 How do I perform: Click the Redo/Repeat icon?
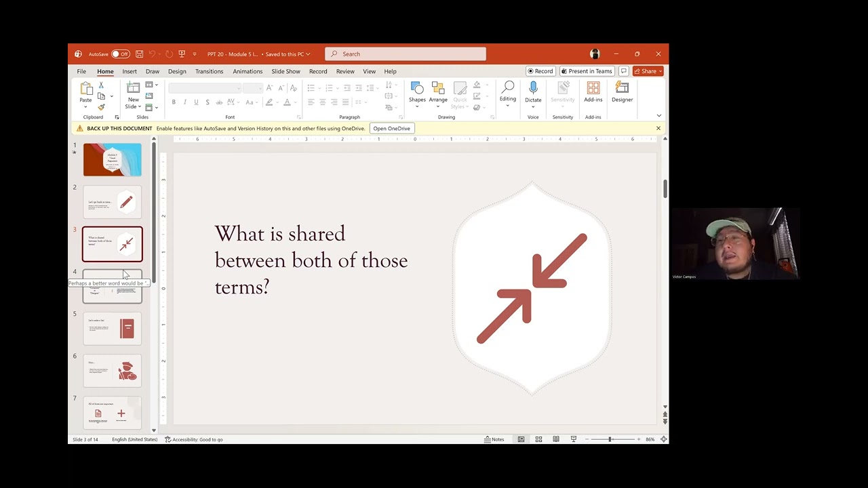click(x=169, y=54)
